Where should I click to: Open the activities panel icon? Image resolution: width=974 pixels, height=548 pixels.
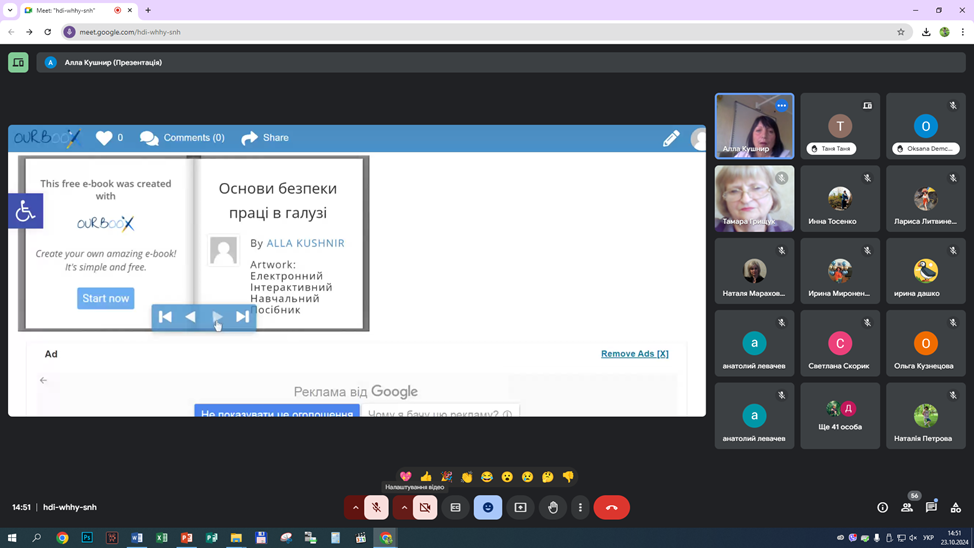tap(955, 508)
